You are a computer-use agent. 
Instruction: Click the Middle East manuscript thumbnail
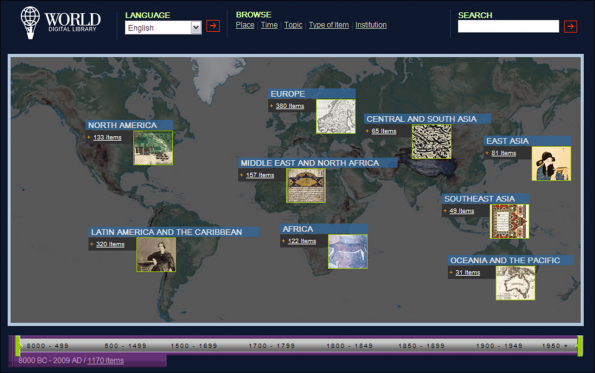[306, 186]
